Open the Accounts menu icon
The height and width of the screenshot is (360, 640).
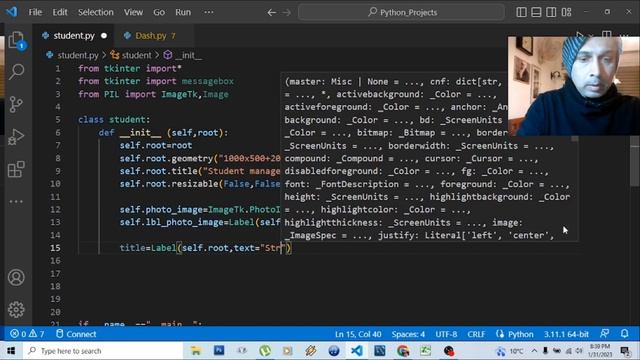tap(16, 278)
